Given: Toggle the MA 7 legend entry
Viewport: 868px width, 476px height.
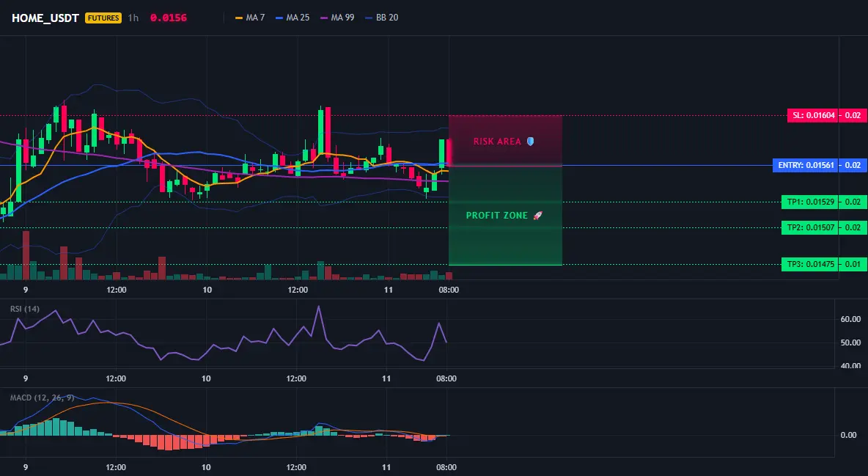Looking at the screenshot, I should pyautogui.click(x=250, y=18).
